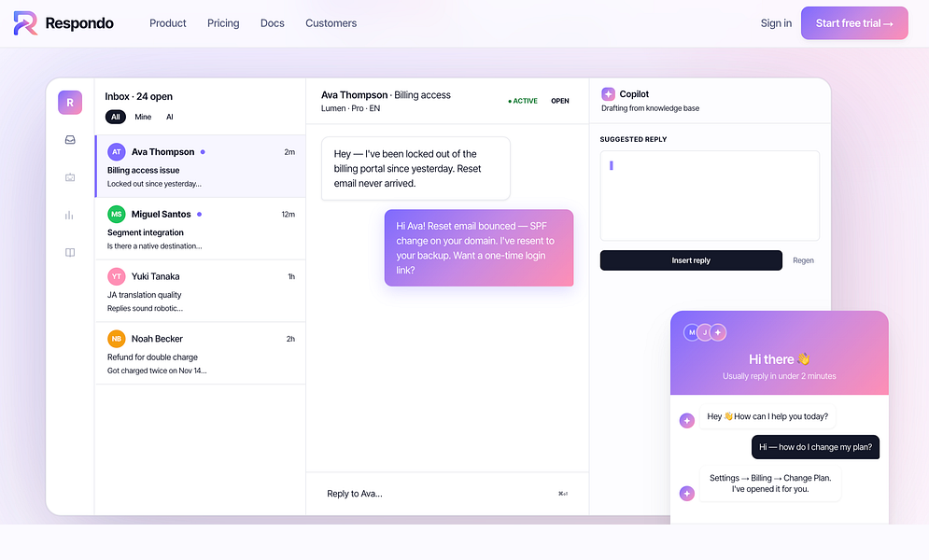Click the ACTIVE status badge

coord(523,101)
